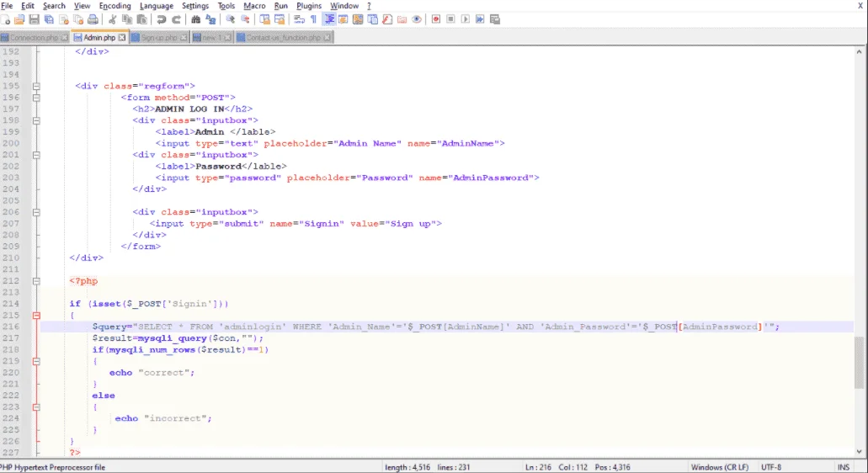Toggle synchronized horizontal scrolling

click(280, 19)
